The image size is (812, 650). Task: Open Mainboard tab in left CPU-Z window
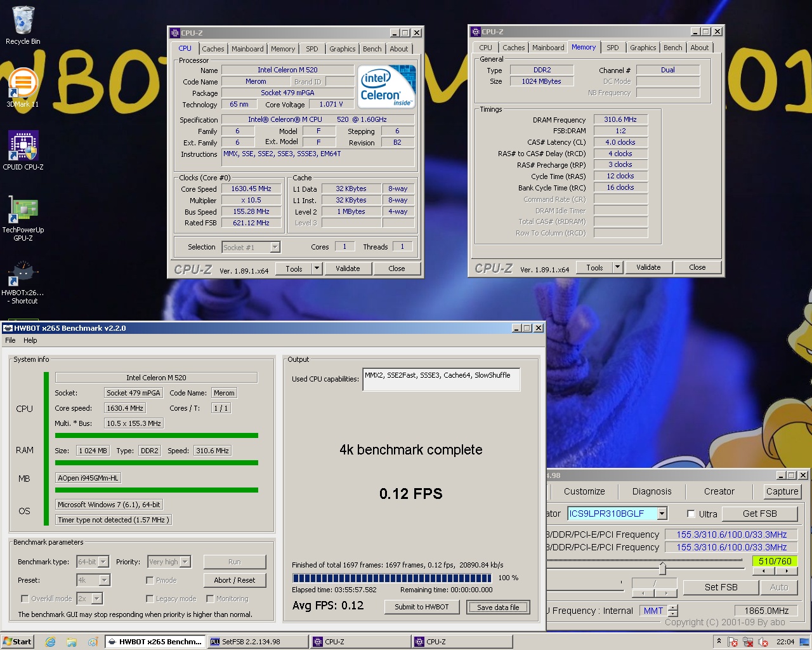click(247, 49)
